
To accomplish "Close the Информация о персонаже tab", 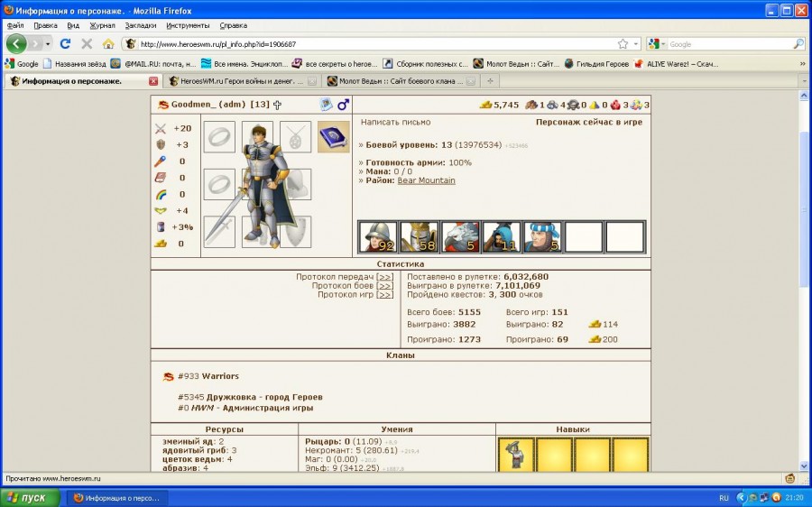I will click(153, 81).
